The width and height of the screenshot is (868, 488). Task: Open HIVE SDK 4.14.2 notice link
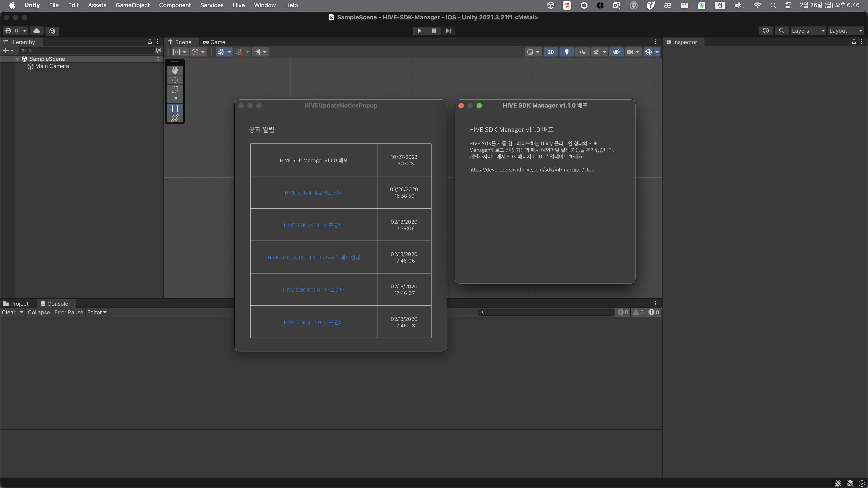tap(313, 193)
